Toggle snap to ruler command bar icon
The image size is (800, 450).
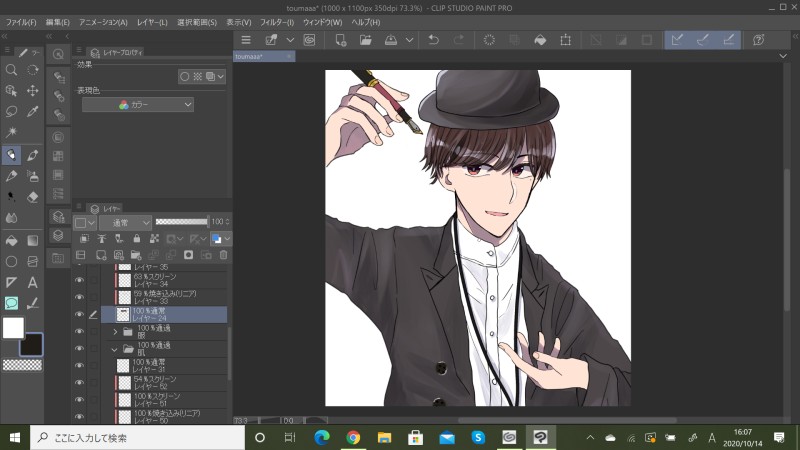(x=677, y=40)
